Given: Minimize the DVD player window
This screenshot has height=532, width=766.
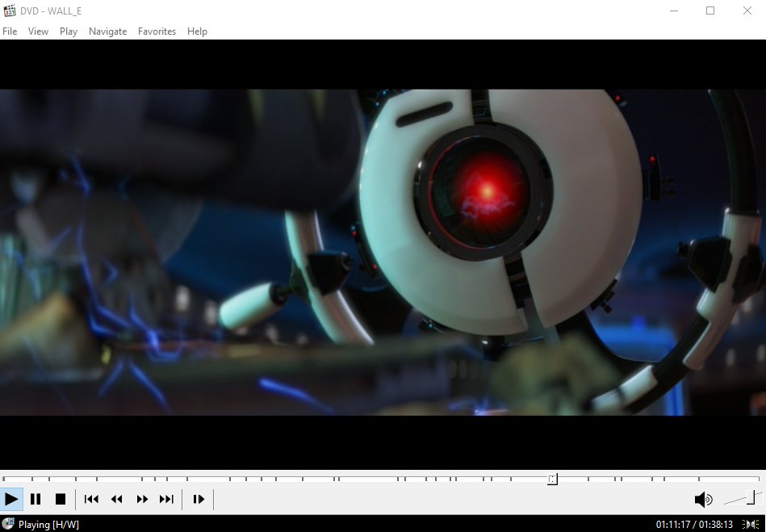Looking at the screenshot, I should pos(674,10).
